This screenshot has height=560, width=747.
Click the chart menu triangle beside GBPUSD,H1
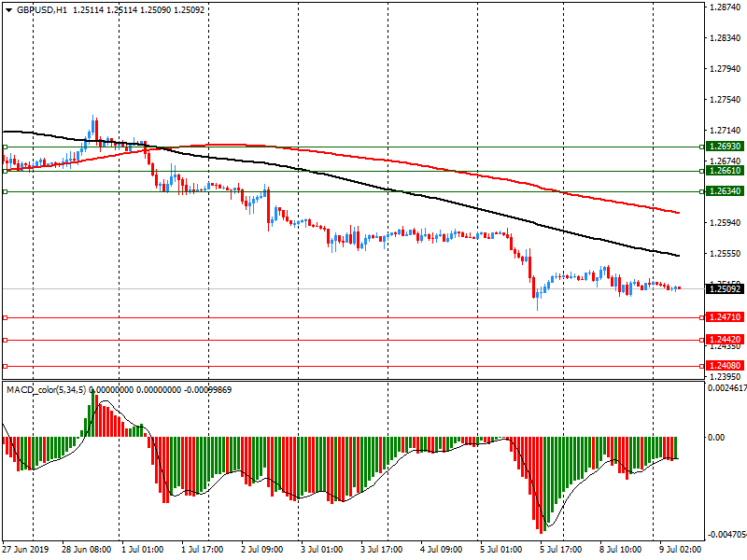(8, 10)
